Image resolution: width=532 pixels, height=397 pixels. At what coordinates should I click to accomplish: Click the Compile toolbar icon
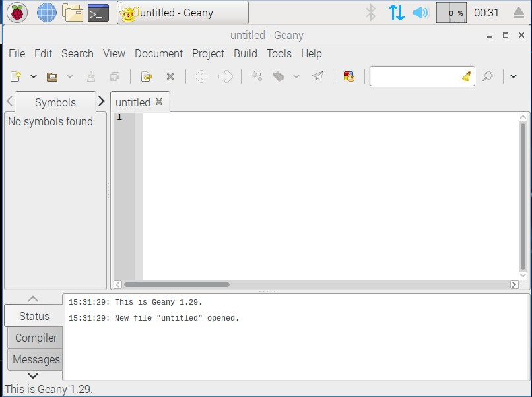coord(257,76)
